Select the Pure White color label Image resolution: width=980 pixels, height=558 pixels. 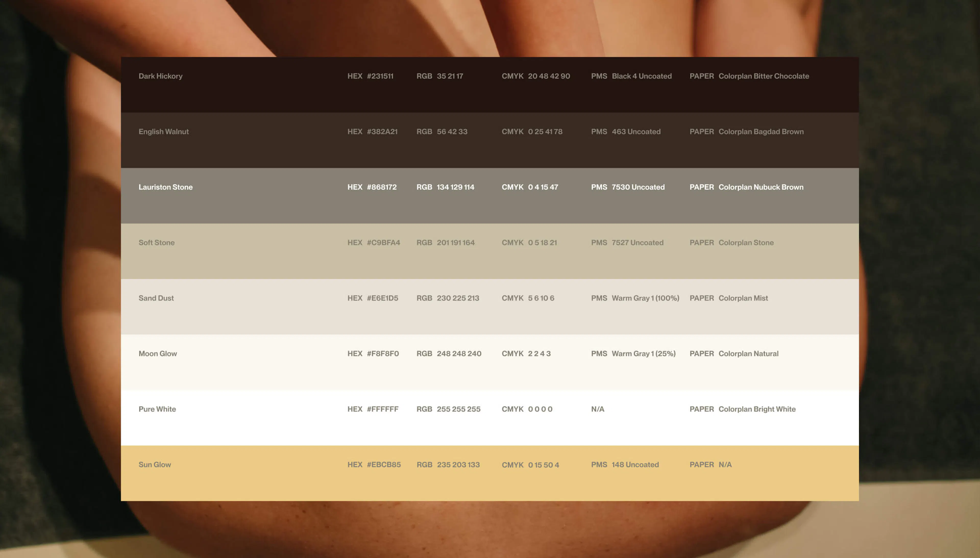(x=157, y=409)
